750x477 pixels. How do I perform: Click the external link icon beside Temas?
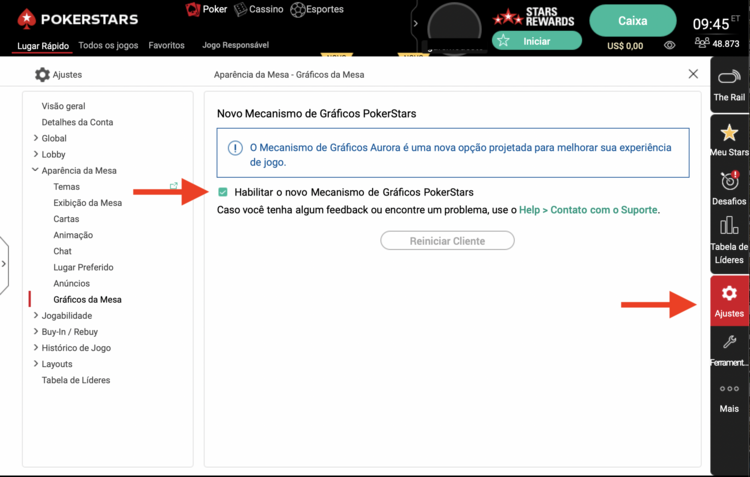[174, 186]
